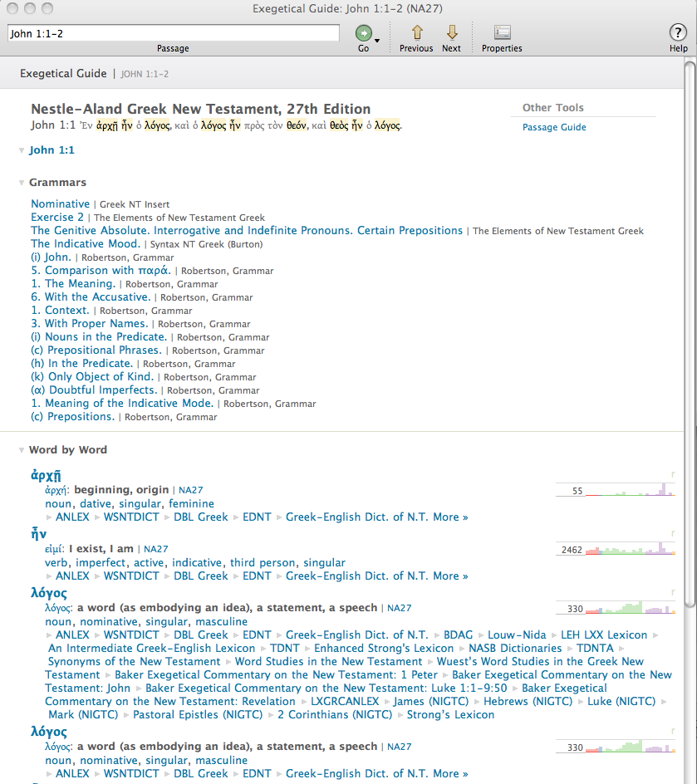Viewport: 697px width, 784px height.
Task: Open the John 1:1 heading link
Action: coord(52,150)
